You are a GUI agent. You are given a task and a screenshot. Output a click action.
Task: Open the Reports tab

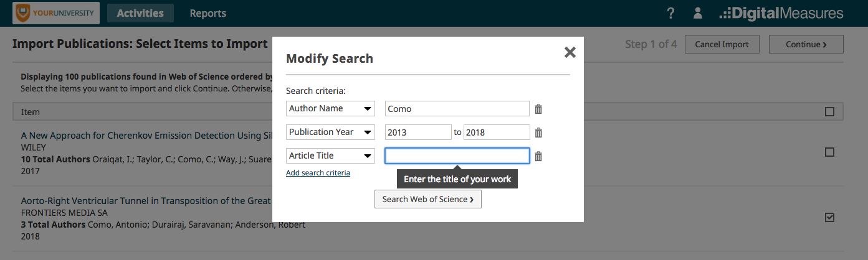(x=208, y=13)
